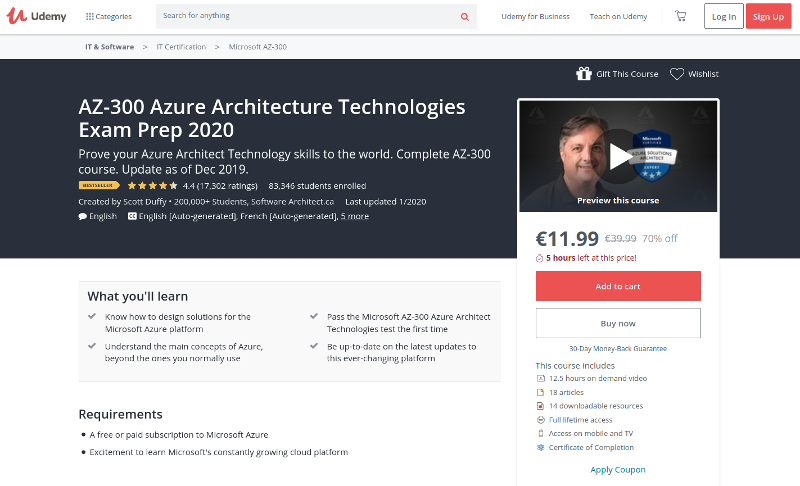Click the Certificate of Completion icon

pos(541,447)
